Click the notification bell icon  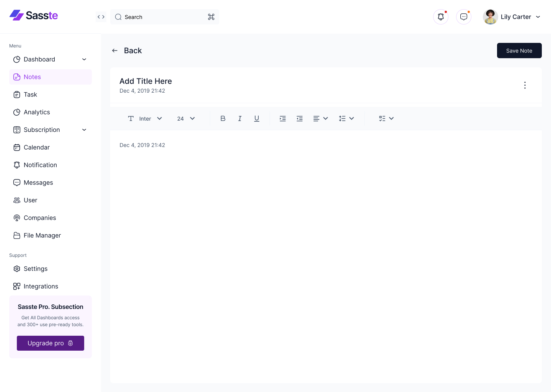pyautogui.click(x=440, y=17)
